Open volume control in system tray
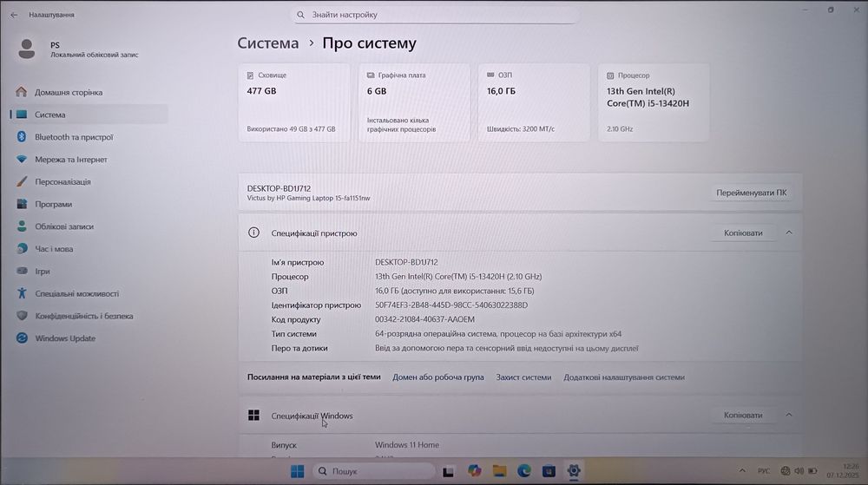The height and width of the screenshot is (485, 868). (x=799, y=471)
